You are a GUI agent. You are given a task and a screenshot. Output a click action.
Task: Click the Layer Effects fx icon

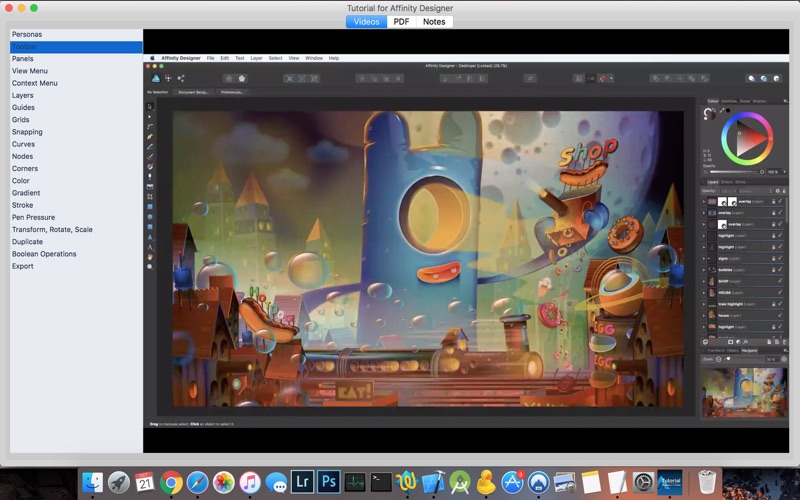click(745, 342)
